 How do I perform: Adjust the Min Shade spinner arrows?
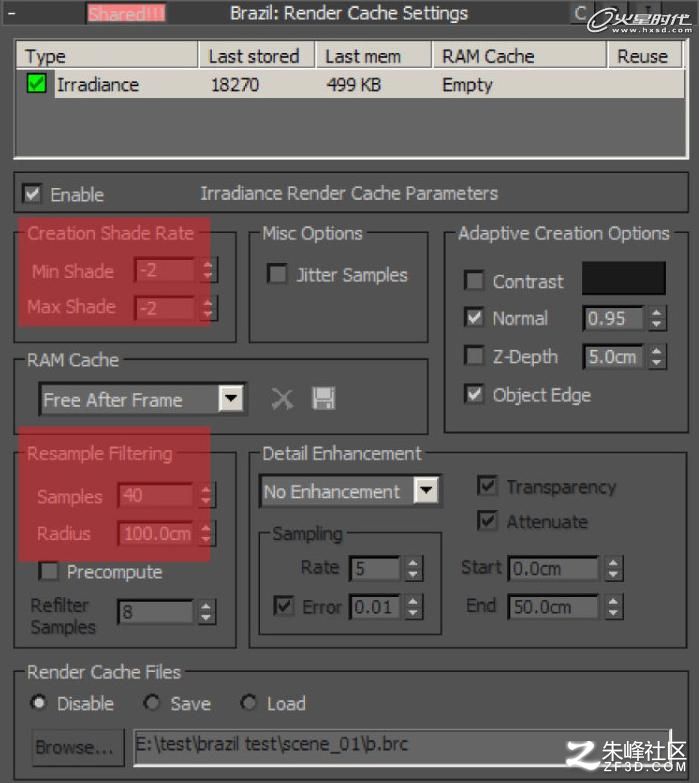click(x=208, y=270)
